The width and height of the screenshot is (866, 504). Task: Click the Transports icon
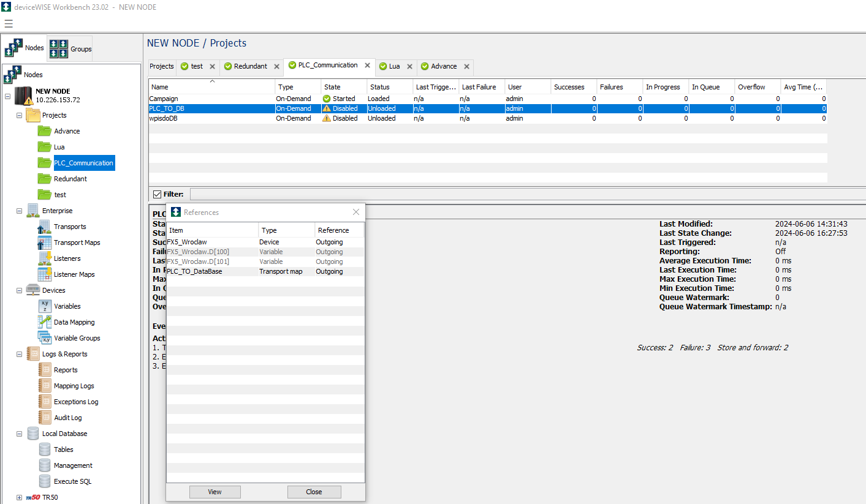(45, 227)
